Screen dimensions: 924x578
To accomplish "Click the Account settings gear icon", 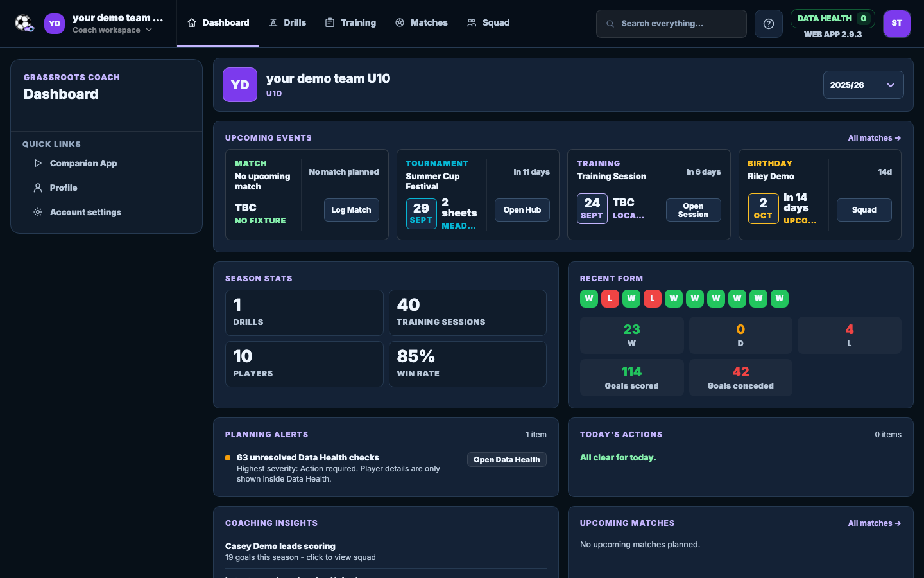I will tap(38, 212).
